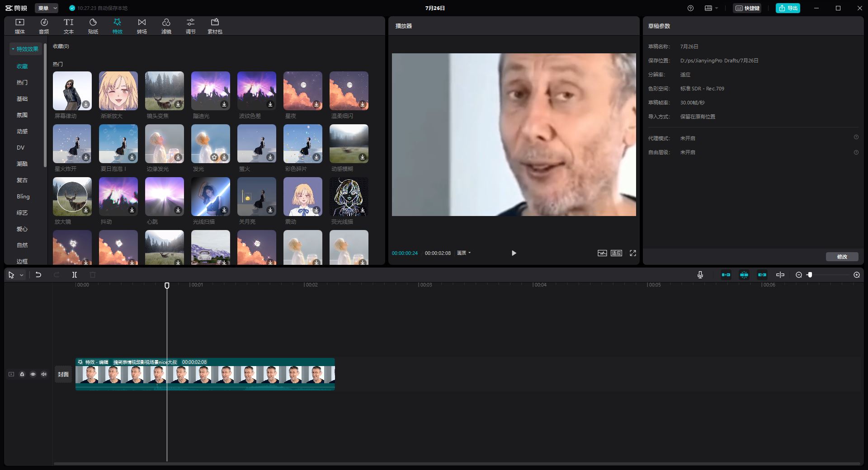Viewport: 868px width, 470px height.
Task: Open fullscreen preview in the player
Action: pyautogui.click(x=632, y=253)
